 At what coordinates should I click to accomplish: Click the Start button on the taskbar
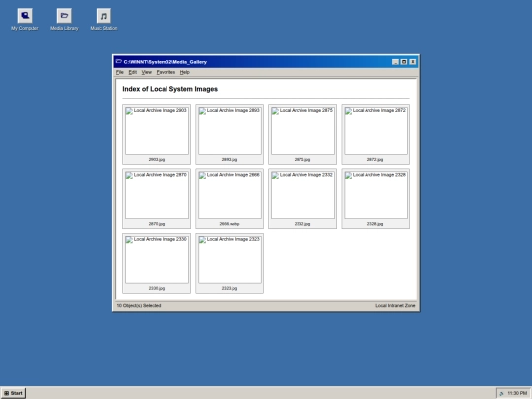pyautogui.click(x=13, y=393)
